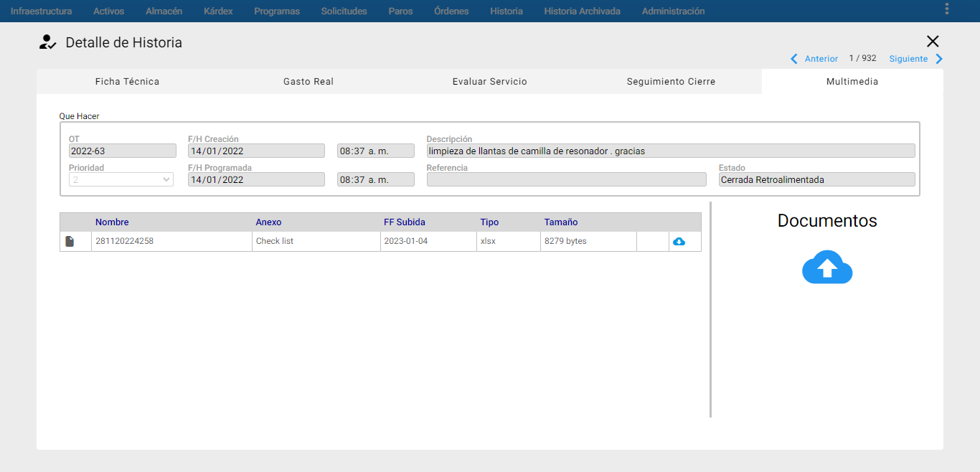Click the left chevron next to Anterior
Image resolution: width=980 pixels, height=472 pixels.
click(794, 59)
